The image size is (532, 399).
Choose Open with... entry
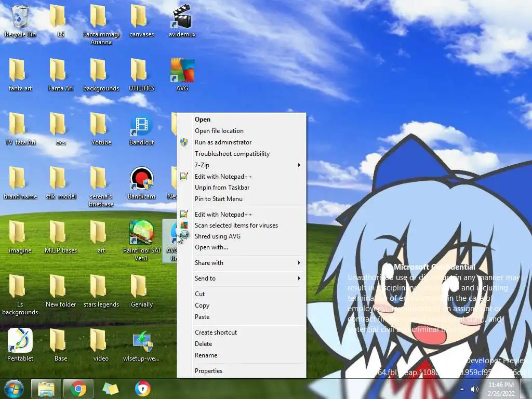pyautogui.click(x=242, y=247)
